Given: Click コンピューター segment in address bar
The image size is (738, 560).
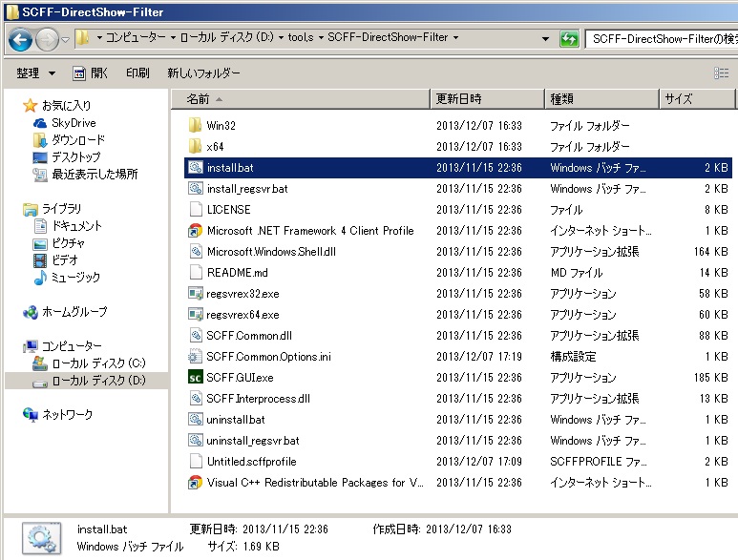Looking at the screenshot, I should (135, 37).
